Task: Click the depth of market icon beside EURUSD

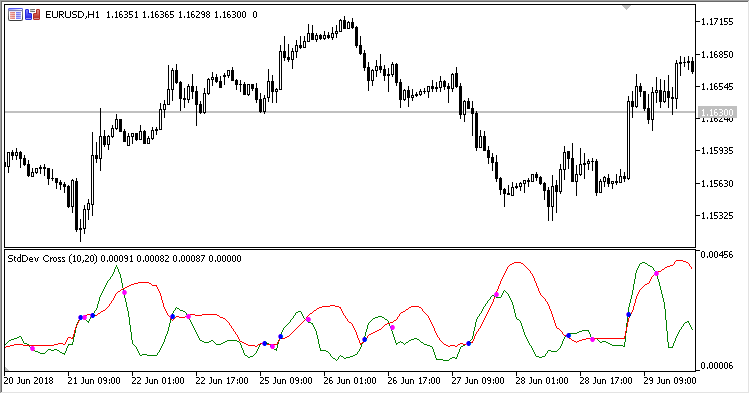Action: pyautogui.click(x=33, y=15)
